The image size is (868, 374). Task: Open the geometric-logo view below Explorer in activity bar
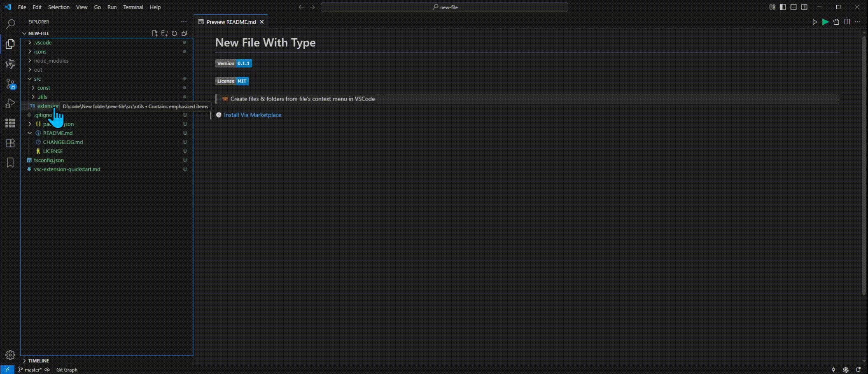10,64
